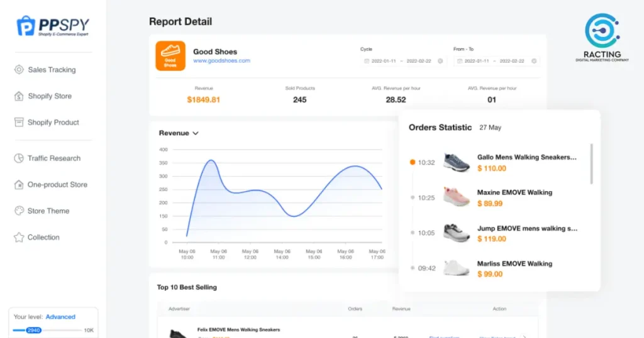Click the $1849.81 revenue value
The width and height of the screenshot is (644, 338).
click(203, 100)
